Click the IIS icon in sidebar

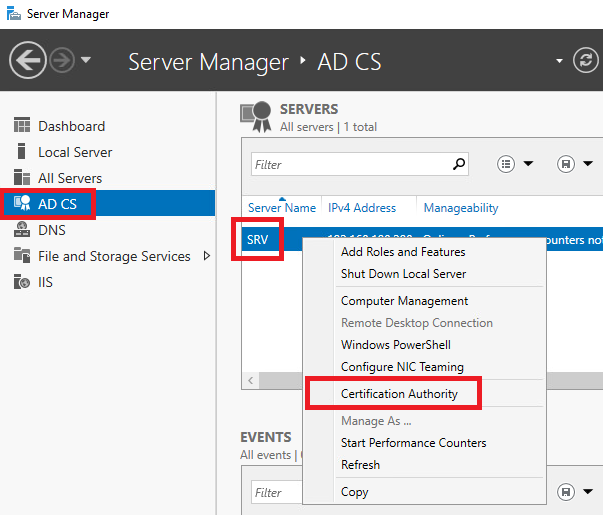click(22, 281)
